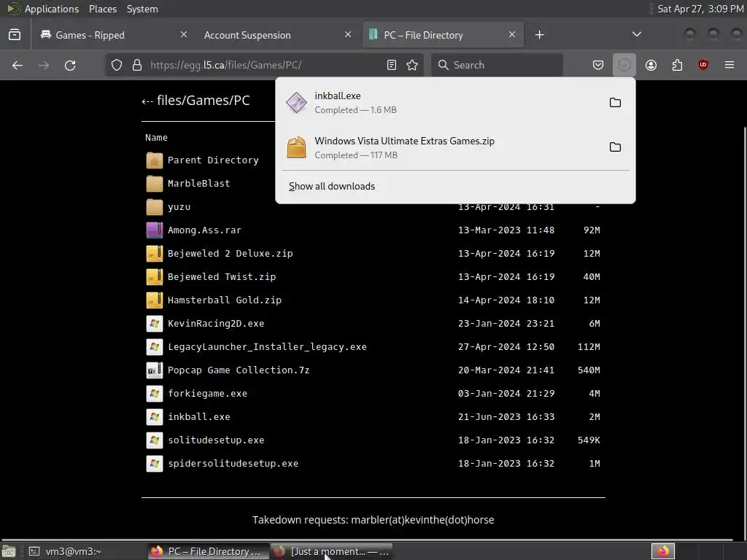Show containing folder for inkball.exe download
The height and width of the screenshot is (560, 747).
[x=615, y=102]
